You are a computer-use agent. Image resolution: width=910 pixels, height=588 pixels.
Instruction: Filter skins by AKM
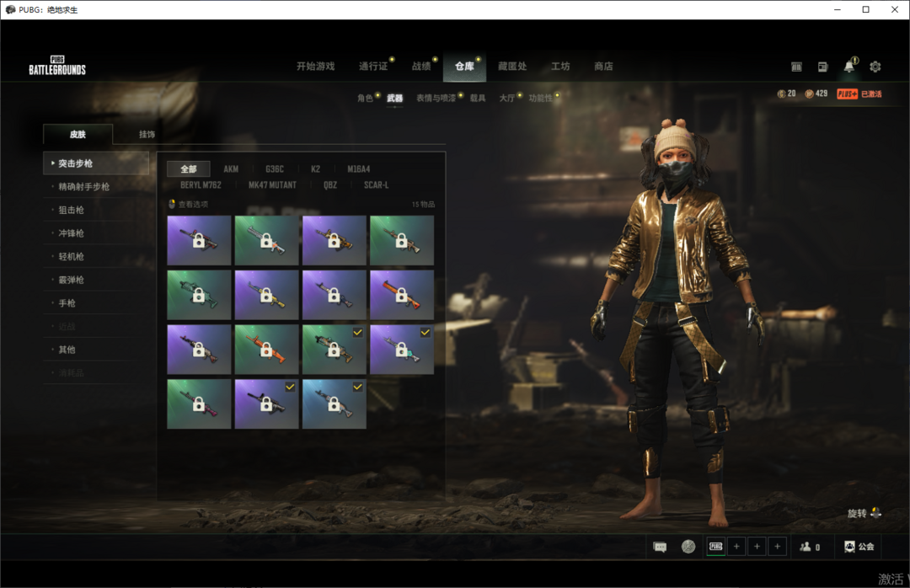click(x=231, y=169)
